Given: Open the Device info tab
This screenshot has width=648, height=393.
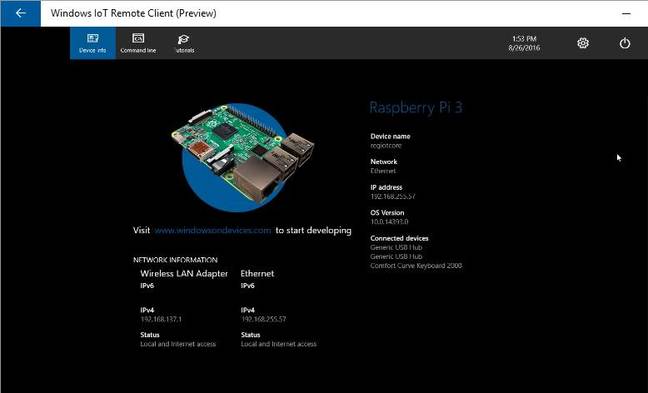Looking at the screenshot, I should coord(93,43).
